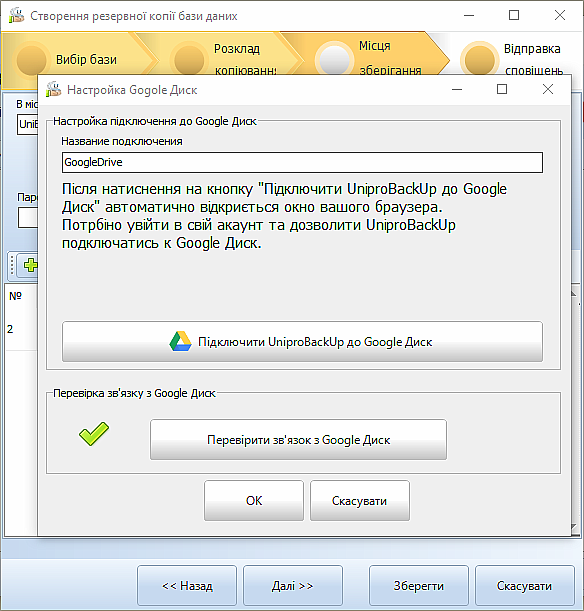Cancel the Google Диск settings dialog

click(x=360, y=500)
